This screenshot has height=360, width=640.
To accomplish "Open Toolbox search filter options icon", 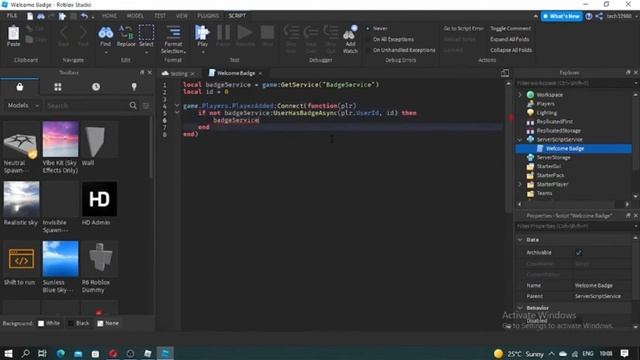I will pyautogui.click(x=146, y=106).
